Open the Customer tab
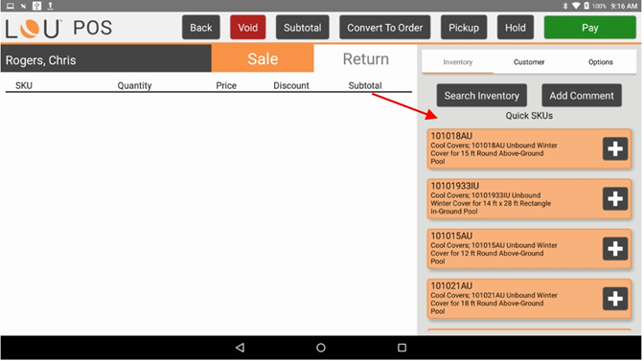This screenshot has width=644, height=361. tap(529, 62)
